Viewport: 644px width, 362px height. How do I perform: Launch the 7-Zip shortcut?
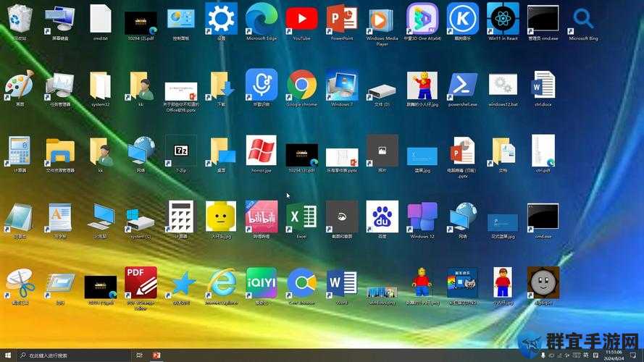181,151
